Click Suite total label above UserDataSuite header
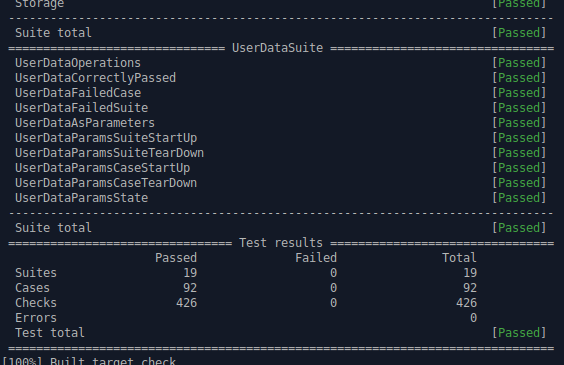564x365 pixels. [x=53, y=33]
